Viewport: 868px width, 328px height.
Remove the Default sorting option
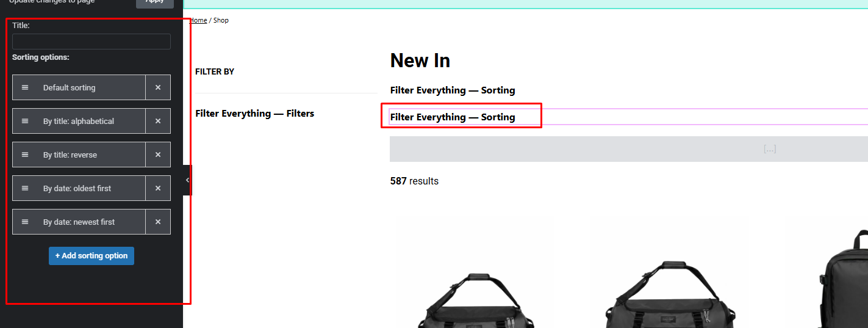pos(158,87)
